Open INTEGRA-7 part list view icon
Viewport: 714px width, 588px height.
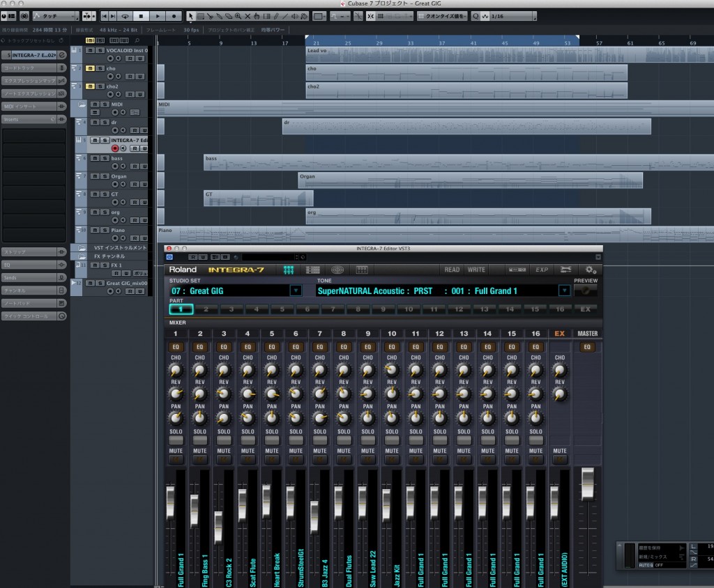[x=313, y=270]
